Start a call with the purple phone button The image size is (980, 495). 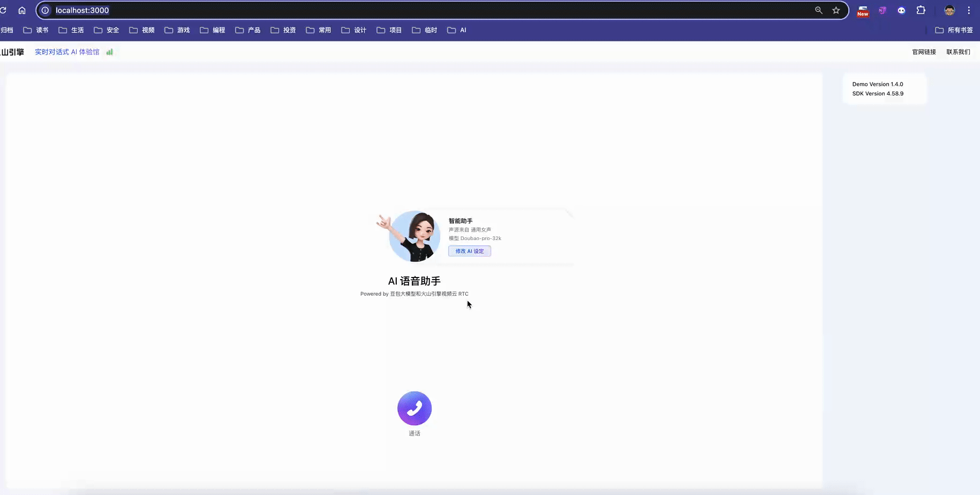pyautogui.click(x=414, y=408)
